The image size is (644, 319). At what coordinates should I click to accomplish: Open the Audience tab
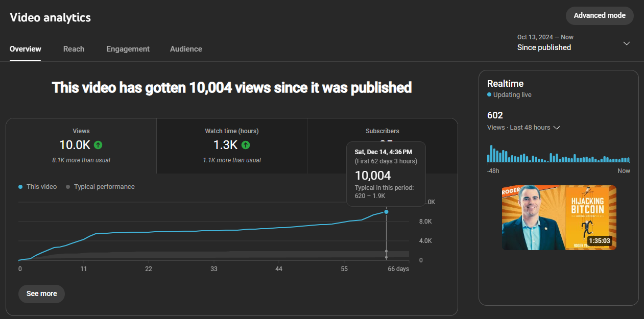pos(186,49)
